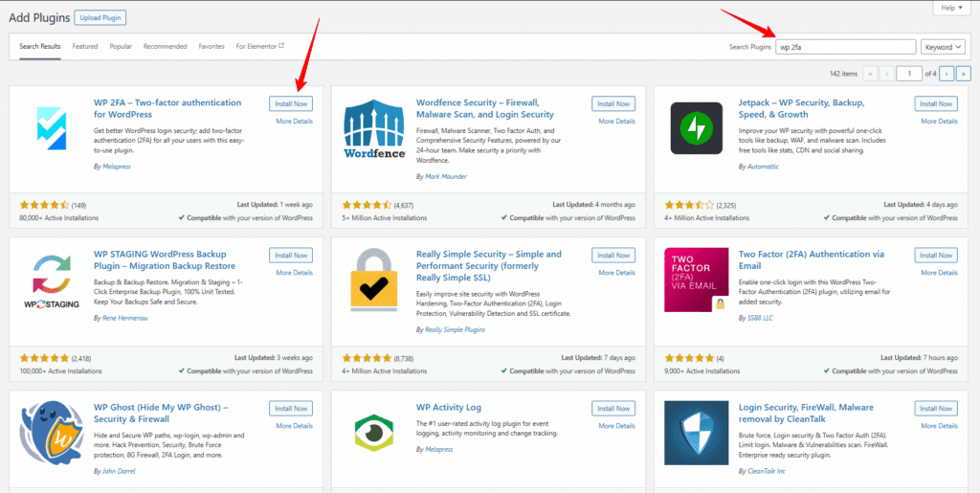Click the WP STAGING arrows logo
980x493 pixels.
pyautogui.click(x=52, y=280)
